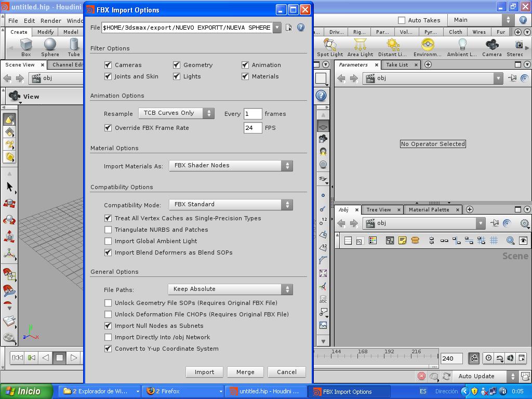Open the Render menu
The image size is (532, 399).
click(x=51, y=21)
